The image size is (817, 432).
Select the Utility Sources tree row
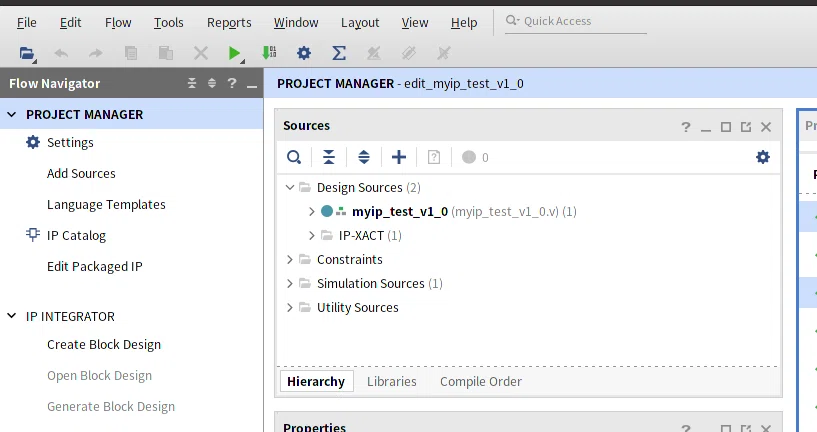[x=349, y=307]
